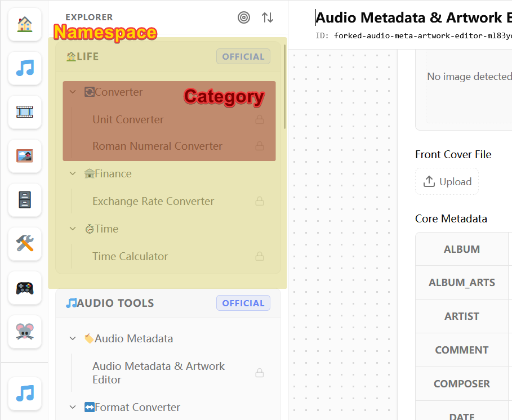Collapse the Audio Metadata category

[73, 338]
